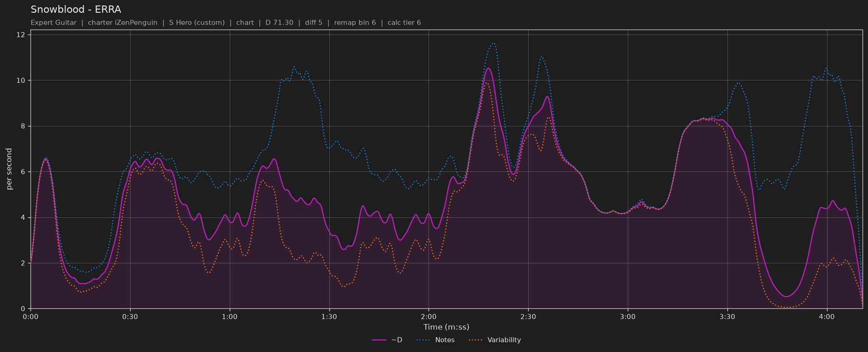This screenshot has height=352, width=868.
Task: Click the '2:00' x-axis tick label
Action: pyautogui.click(x=429, y=317)
